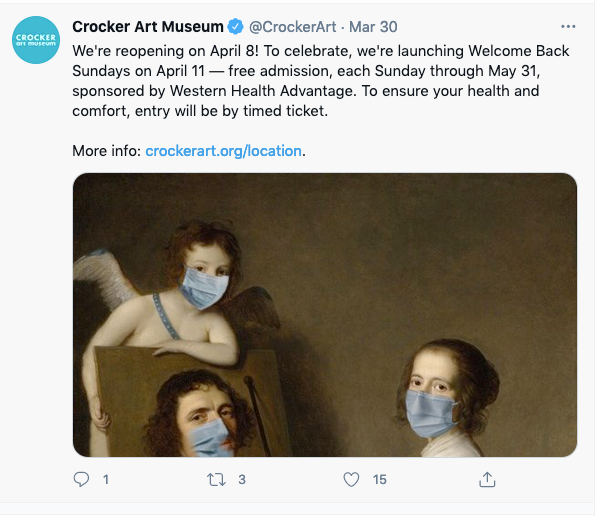
Task: Open the share tweet icon
Action: click(487, 480)
